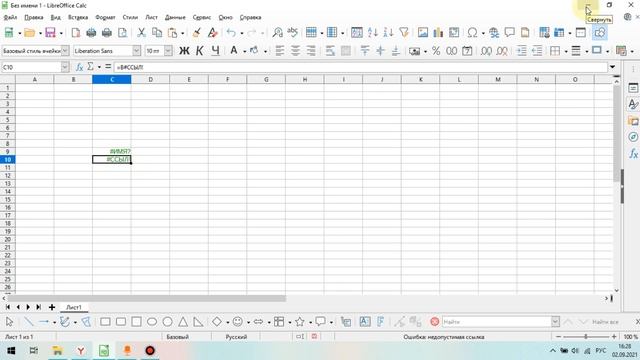Open Paste options dropdown arrow
This screenshot has height=360, width=640.
coord(182,33)
